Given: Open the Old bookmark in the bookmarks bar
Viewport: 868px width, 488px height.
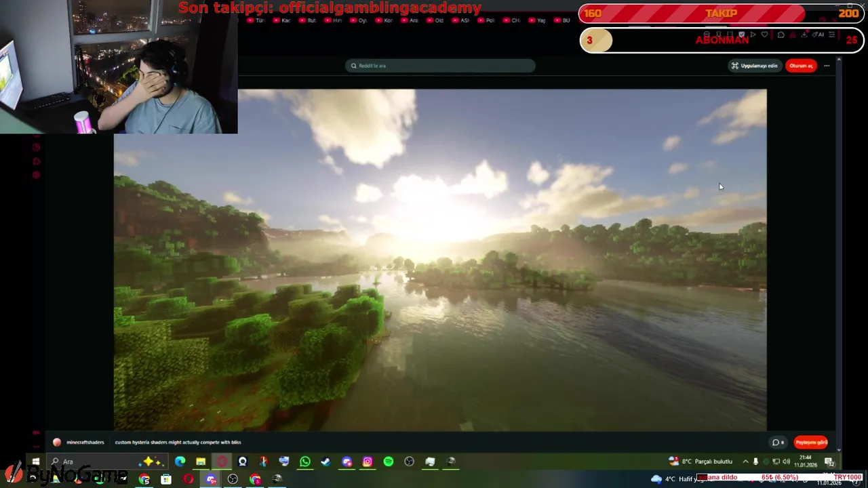Looking at the screenshot, I should [435, 20].
